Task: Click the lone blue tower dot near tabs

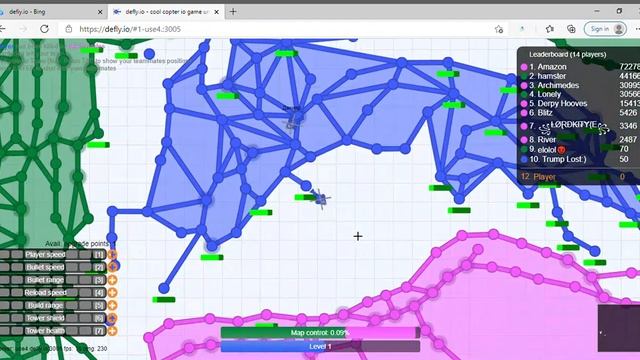Action: pyautogui.click(x=149, y=54)
